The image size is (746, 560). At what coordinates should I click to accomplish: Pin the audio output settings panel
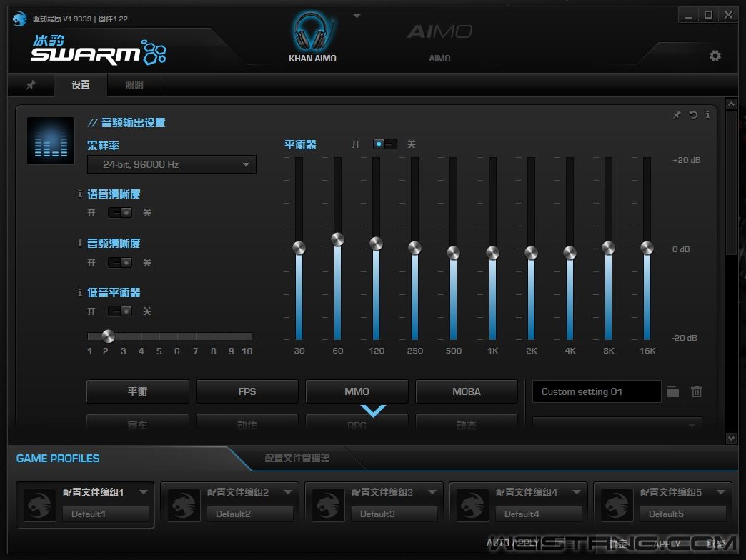[677, 114]
